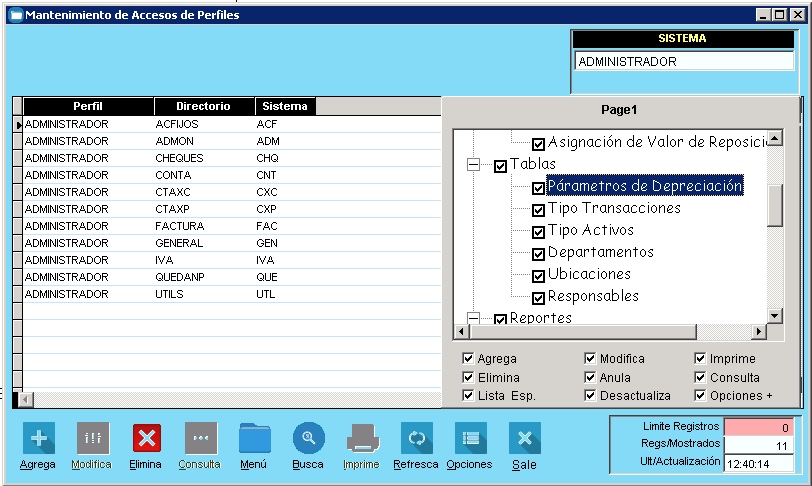Open the Consulta toolbar icon

(x=200, y=438)
